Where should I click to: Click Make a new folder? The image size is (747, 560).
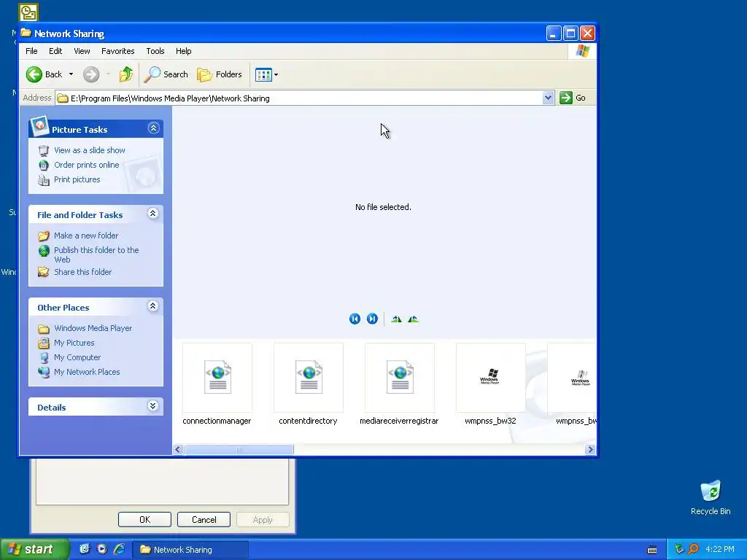pyautogui.click(x=86, y=236)
